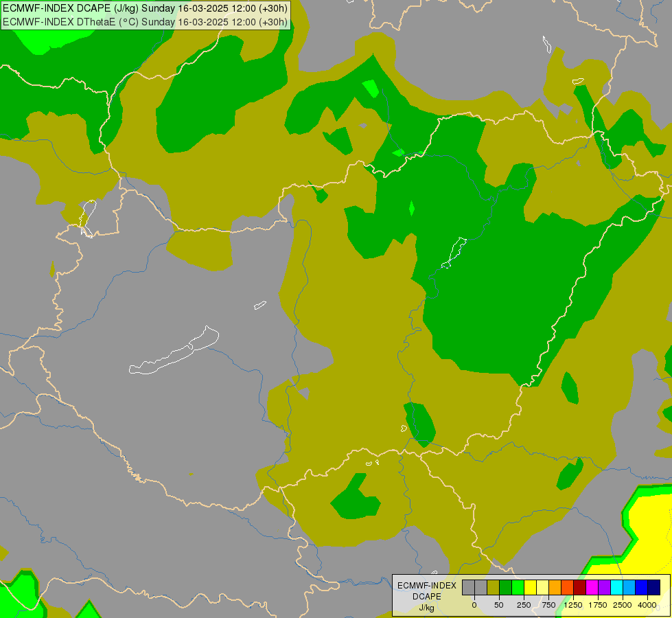Click the legend value 1250
This screenshot has width=672, height=618.
pyautogui.click(x=573, y=605)
